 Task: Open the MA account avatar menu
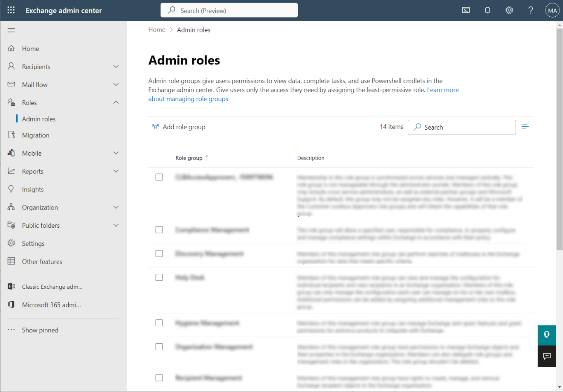click(x=552, y=10)
